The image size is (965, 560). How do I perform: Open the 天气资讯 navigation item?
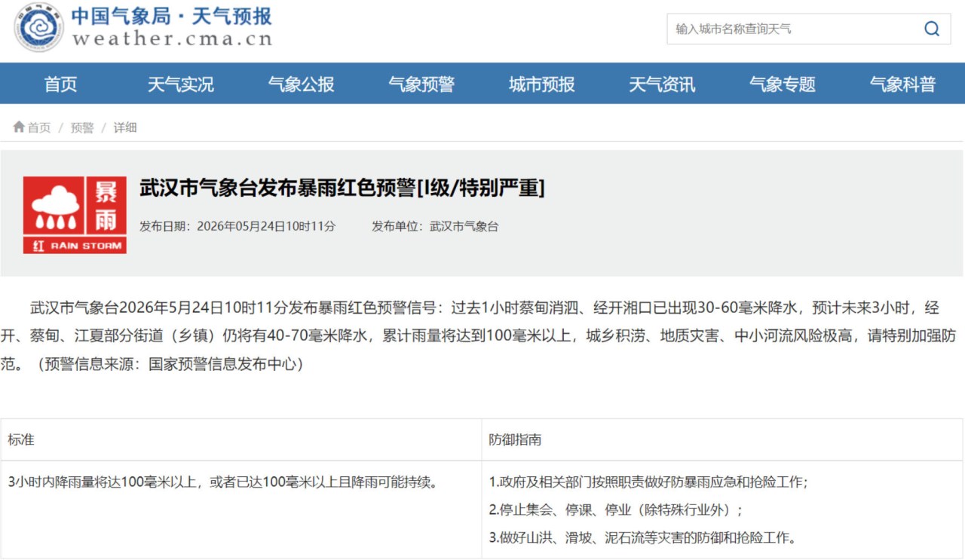[662, 84]
